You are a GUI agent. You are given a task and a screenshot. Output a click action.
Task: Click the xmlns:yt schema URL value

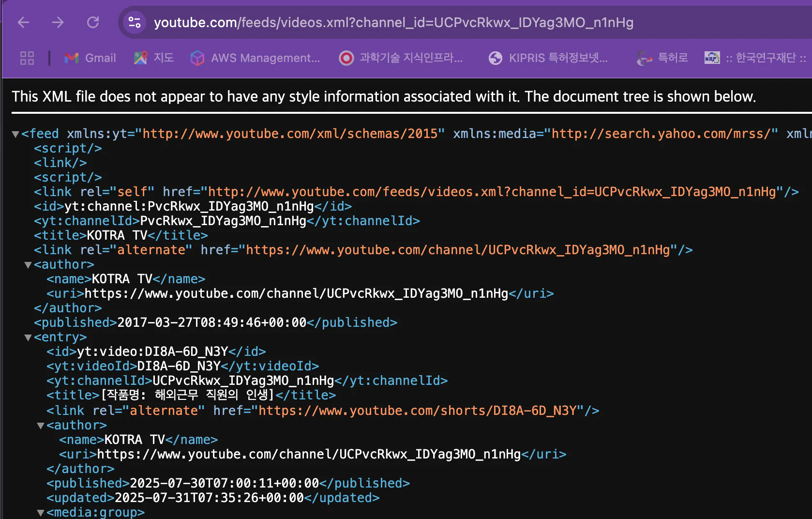290,134
